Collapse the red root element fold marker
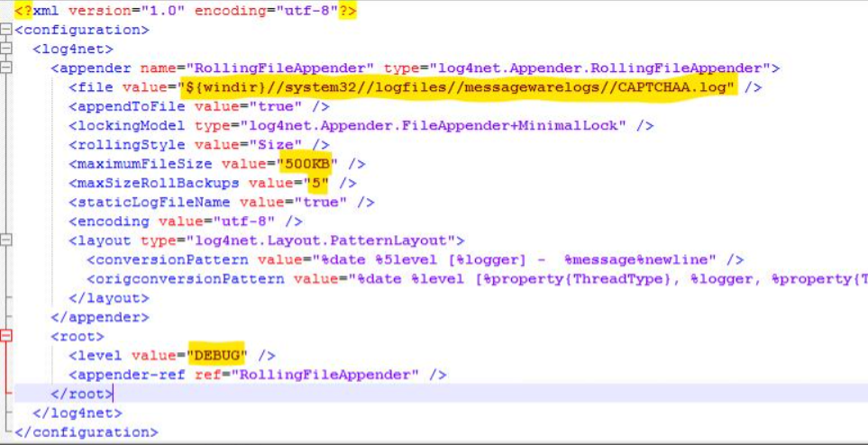Viewport: 868px width, 445px height. click(6, 336)
